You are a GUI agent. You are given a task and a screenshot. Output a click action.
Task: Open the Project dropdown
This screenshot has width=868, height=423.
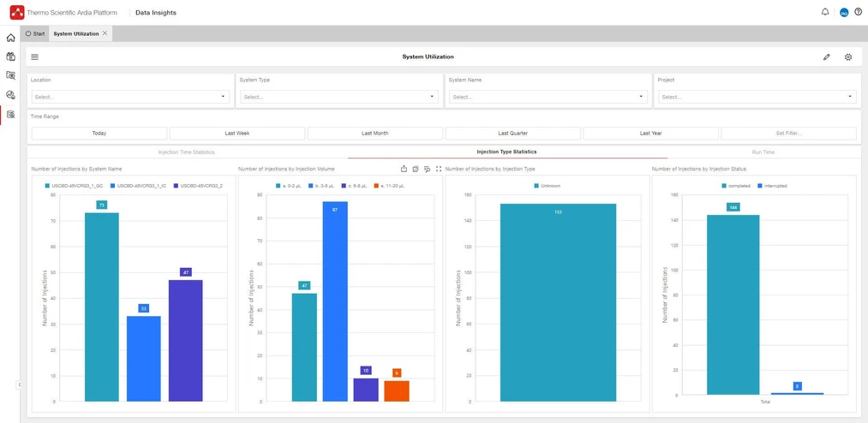pos(757,97)
